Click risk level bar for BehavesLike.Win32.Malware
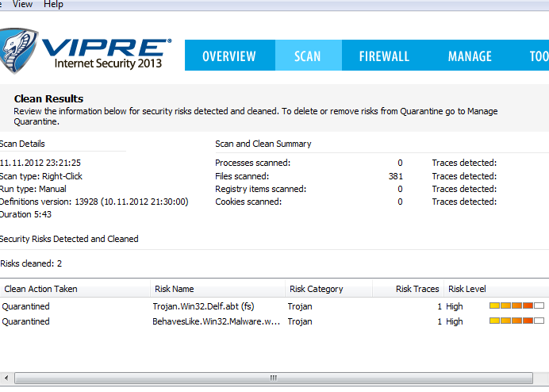The width and height of the screenshot is (549, 392). pyautogui.click(x=516, y=321)
